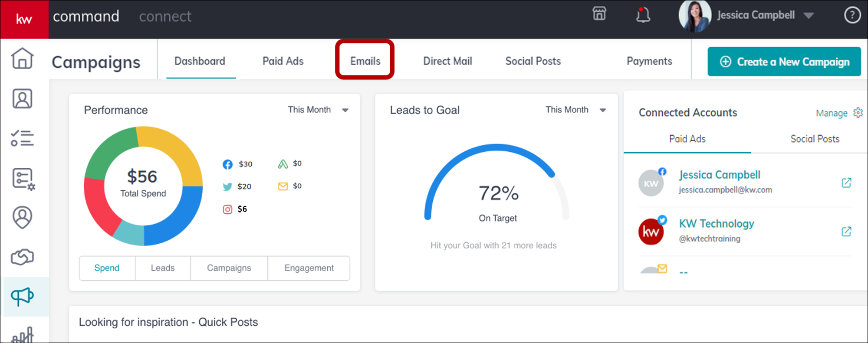Open Performance This Month dropdown
Image resolution: width=868 pixels, height=343 pixels.
pos(318,110)
